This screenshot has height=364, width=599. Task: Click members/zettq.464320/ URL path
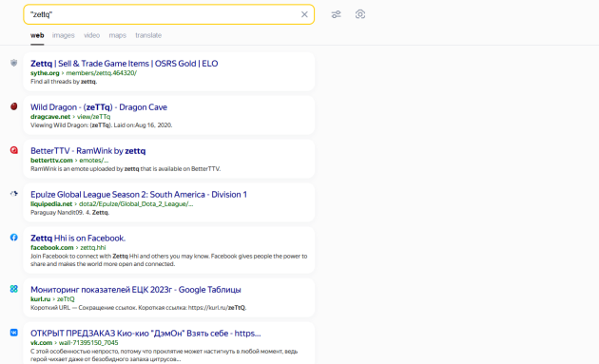[101, 73]
